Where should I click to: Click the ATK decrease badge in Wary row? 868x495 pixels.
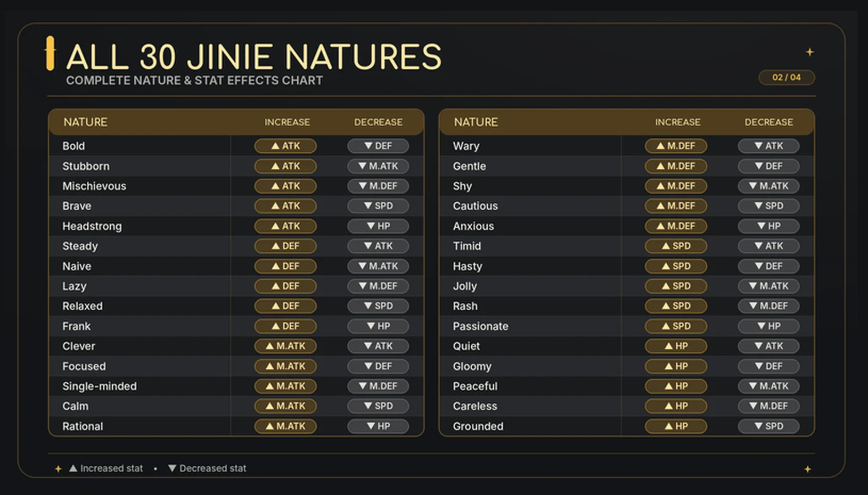768,146
